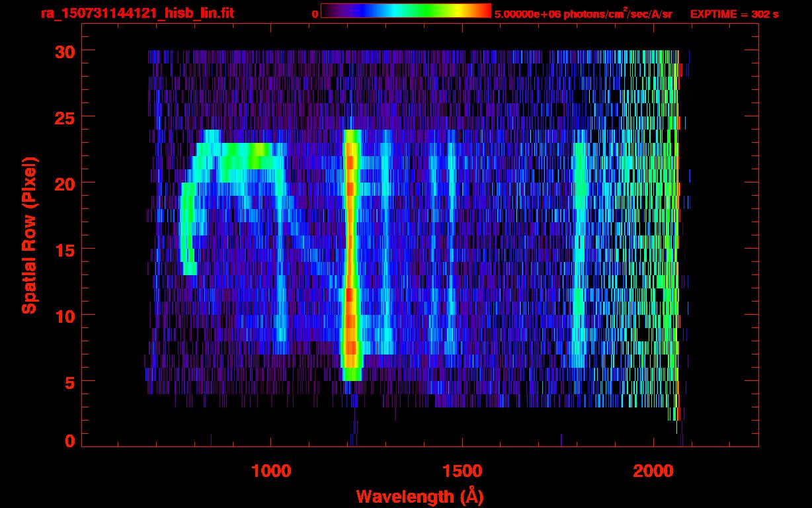Click the 5.00000e+06 photons color scale label

point(583,14)
